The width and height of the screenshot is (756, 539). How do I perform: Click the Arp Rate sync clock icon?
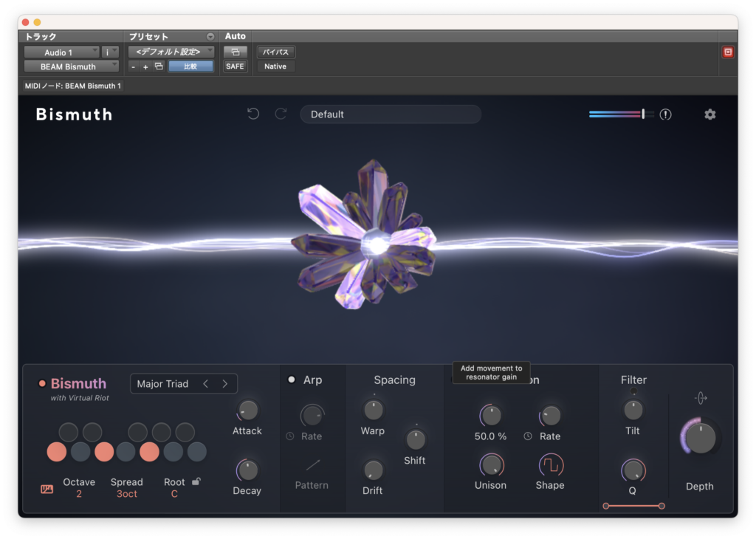289,436
